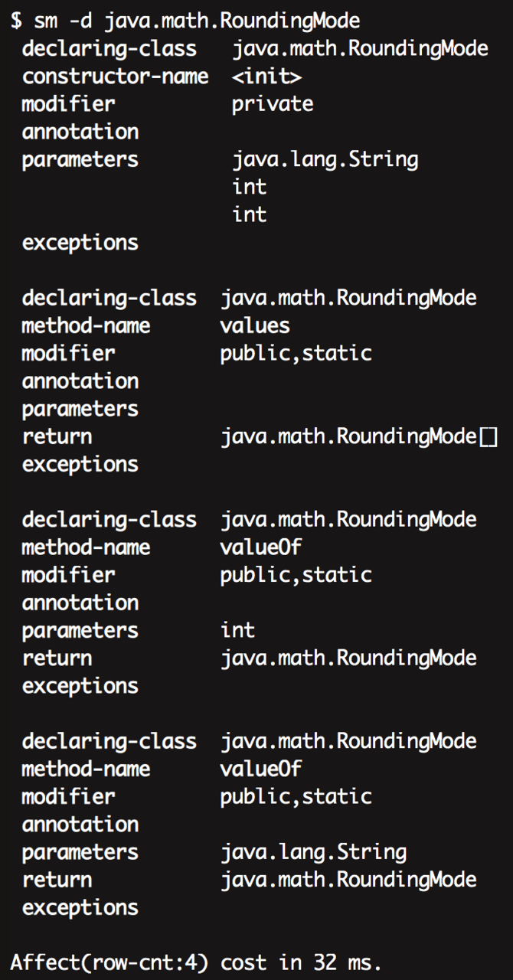The width and height of the screenshot is (513, 980).
Task: Click the last int in constructor parameters
Action: point(250,214)
